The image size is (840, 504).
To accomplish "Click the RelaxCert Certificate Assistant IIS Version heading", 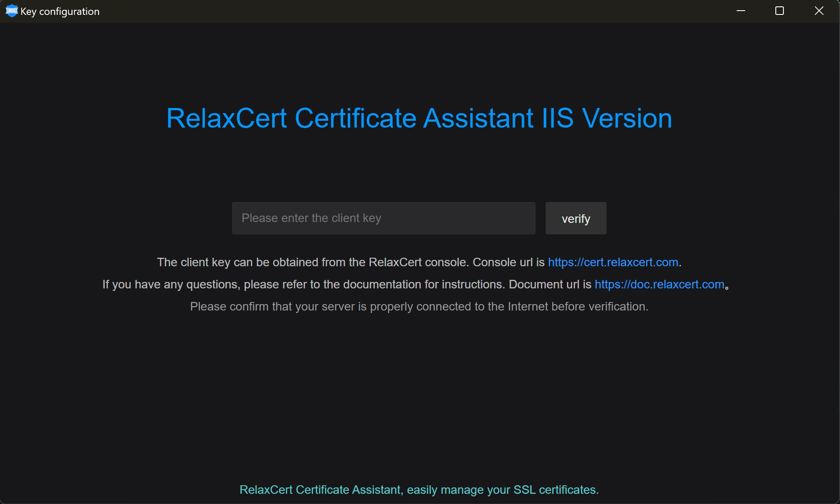I will (x=419, y=118).
